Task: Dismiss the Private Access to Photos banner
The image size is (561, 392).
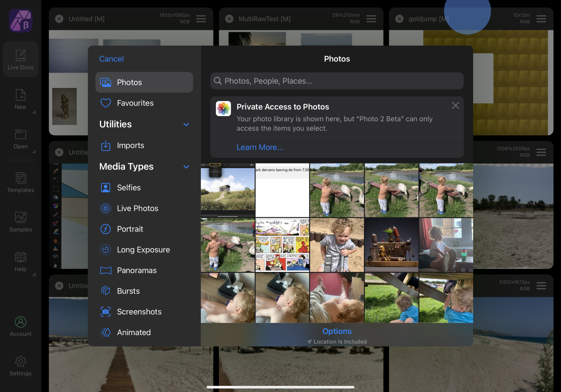Action: (455, 106)
